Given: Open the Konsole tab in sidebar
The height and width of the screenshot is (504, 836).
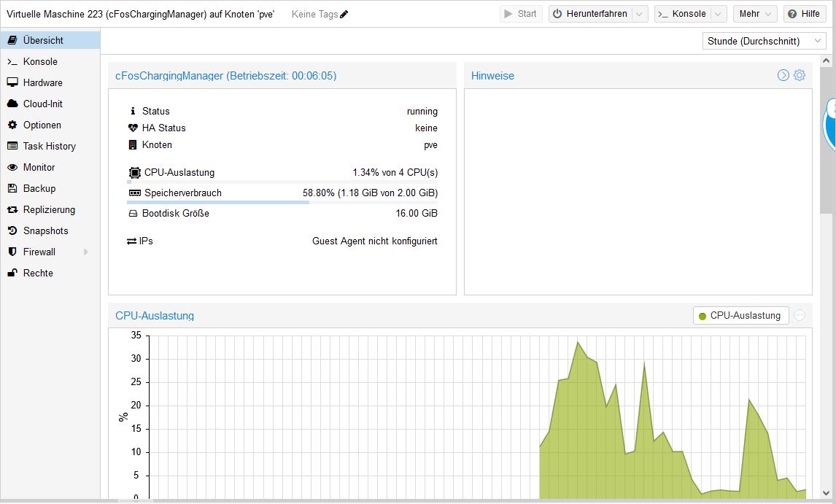Looking at the screenshot, I should (50, 61).
